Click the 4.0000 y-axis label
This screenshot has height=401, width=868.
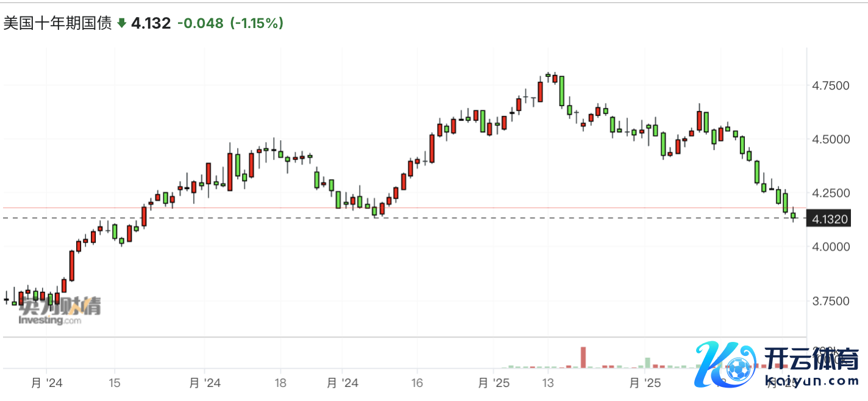pos(830,247)
